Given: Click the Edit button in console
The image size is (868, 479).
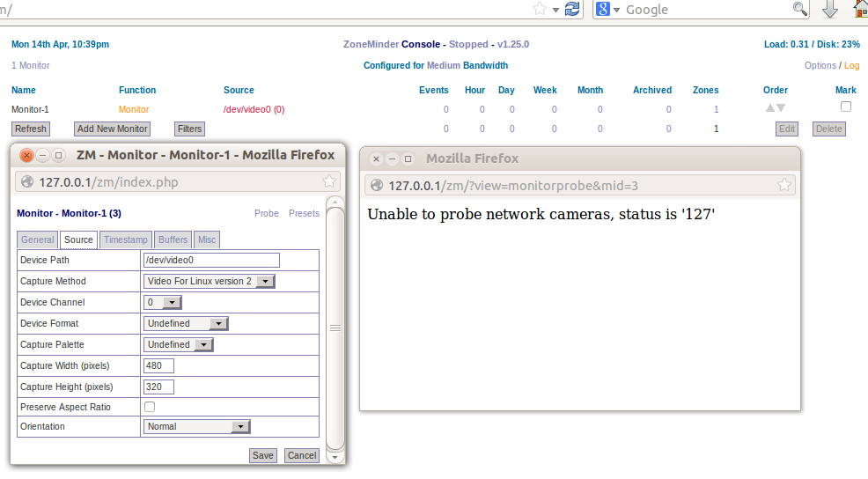Looking at the screenshot, I should 787,129.
